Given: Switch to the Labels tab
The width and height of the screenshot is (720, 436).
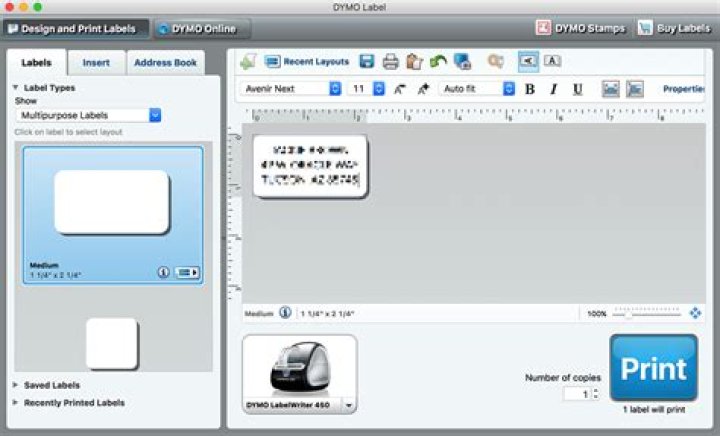Looking at the screenshot, I should (x=36, y=63).
